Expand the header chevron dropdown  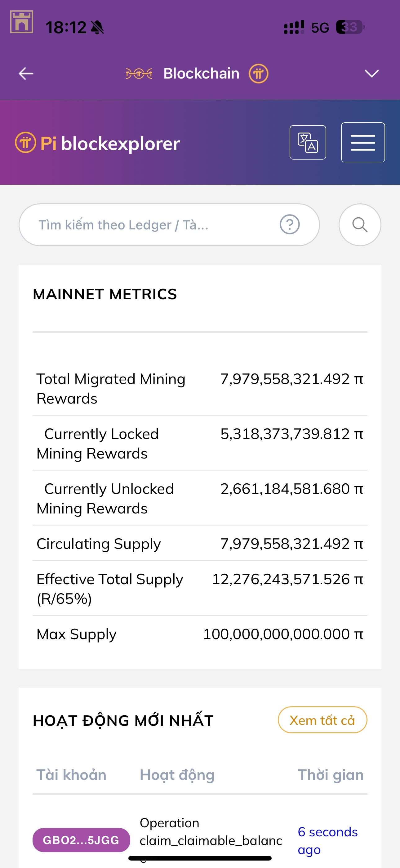tap(371, 74)
